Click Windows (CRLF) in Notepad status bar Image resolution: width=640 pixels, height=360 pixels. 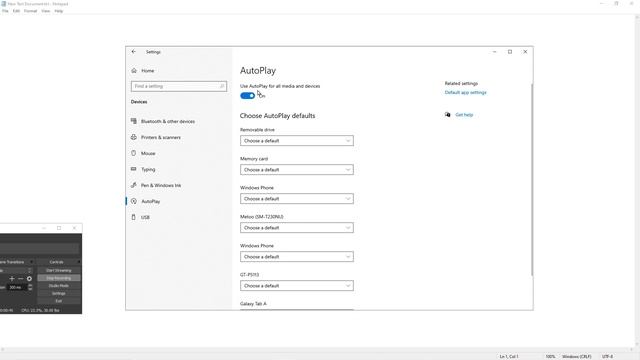pyautogui.click(x=577, y=356)
